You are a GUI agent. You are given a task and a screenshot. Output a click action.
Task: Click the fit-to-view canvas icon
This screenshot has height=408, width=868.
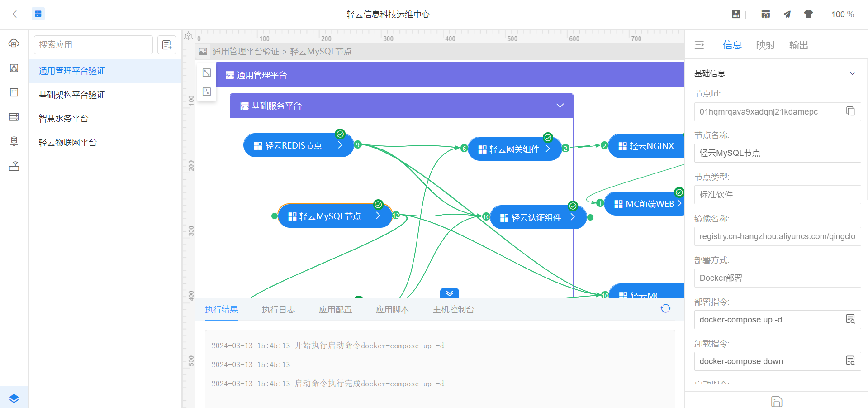pos(207,91)
